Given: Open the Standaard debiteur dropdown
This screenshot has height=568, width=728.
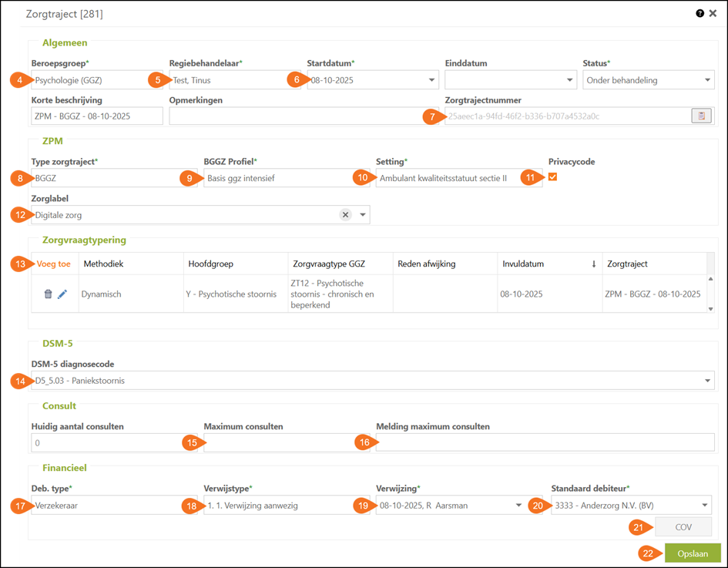Looking at the screenshot, I should pos(704,506).
